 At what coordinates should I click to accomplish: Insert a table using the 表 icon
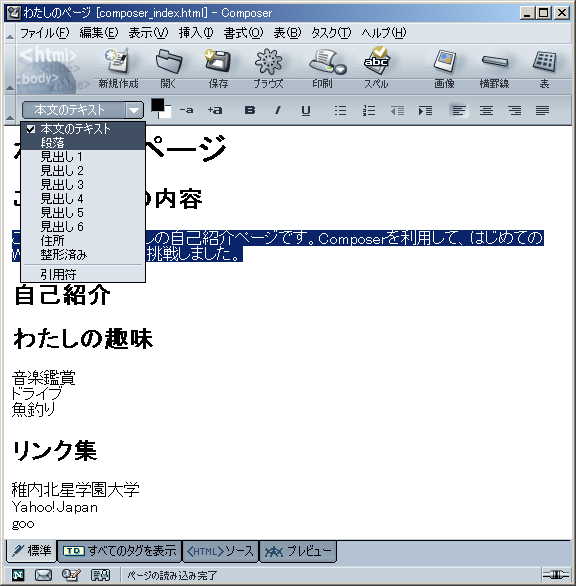(544, 67)
